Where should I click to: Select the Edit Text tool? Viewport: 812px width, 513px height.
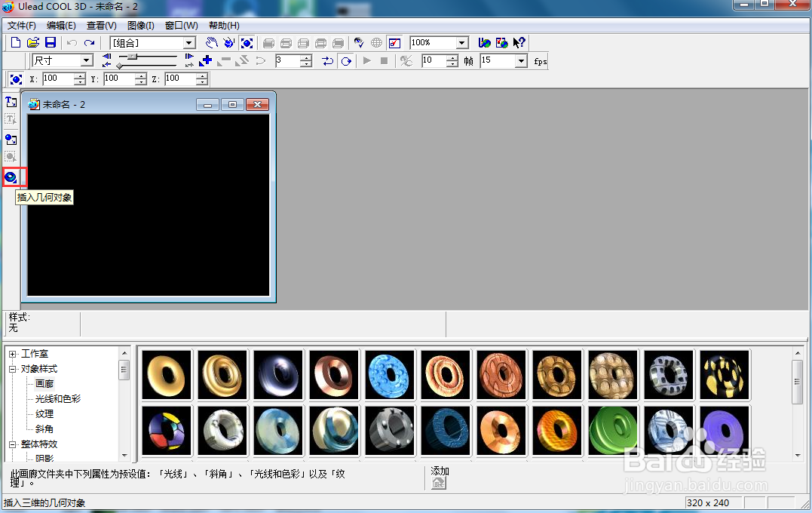(x=11, y=119)
